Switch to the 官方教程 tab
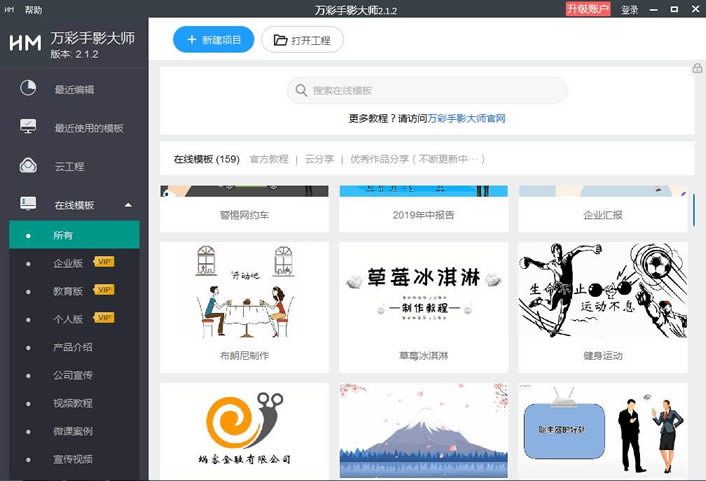Image resolution: width=706 pixels, height=481 pixels. click(269, 159)
